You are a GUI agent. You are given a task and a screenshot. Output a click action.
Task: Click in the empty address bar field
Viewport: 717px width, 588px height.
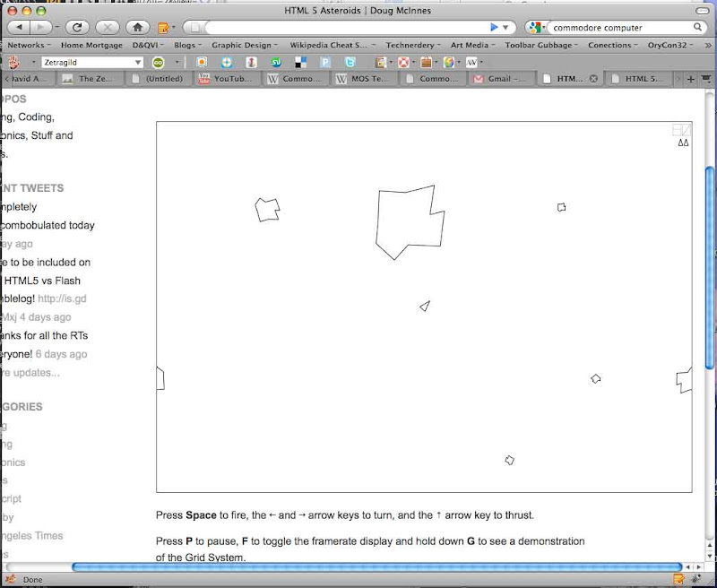pos(348,28)
